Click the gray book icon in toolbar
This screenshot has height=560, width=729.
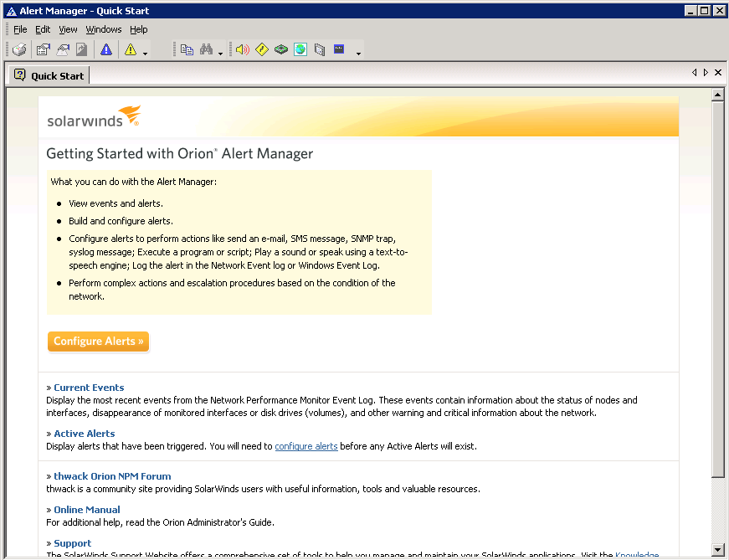320,49
